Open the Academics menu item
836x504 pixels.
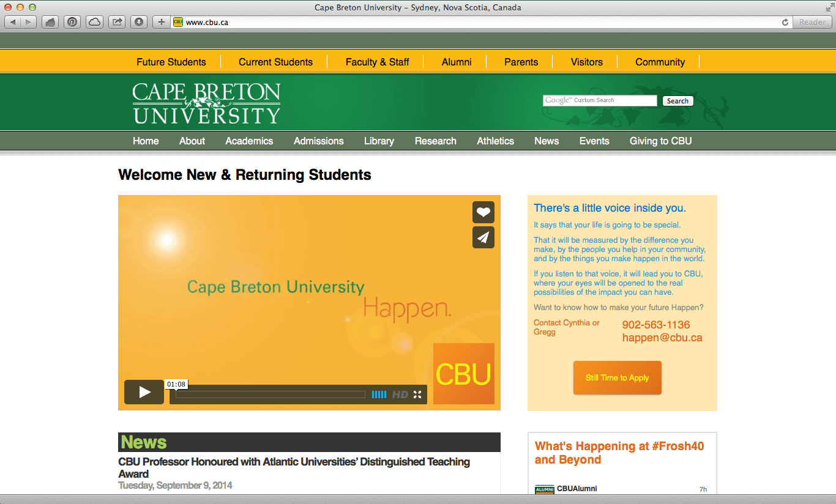249,141
